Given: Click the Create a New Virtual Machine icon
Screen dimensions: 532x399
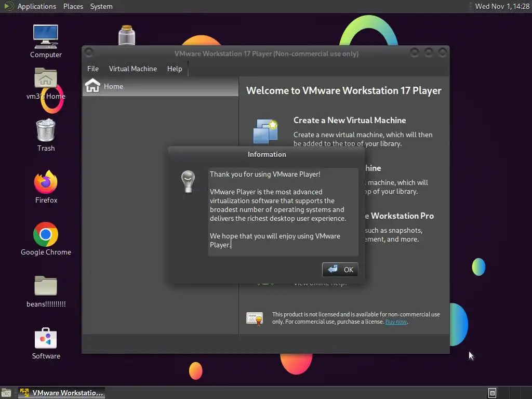Looking at the screenshot, I should 265,131.
